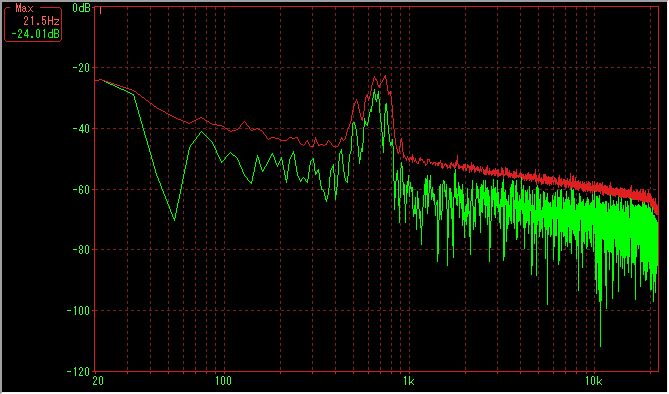Click the 10k frequency axis label
This screenshot has width=669, height=394.
(594, 381)
